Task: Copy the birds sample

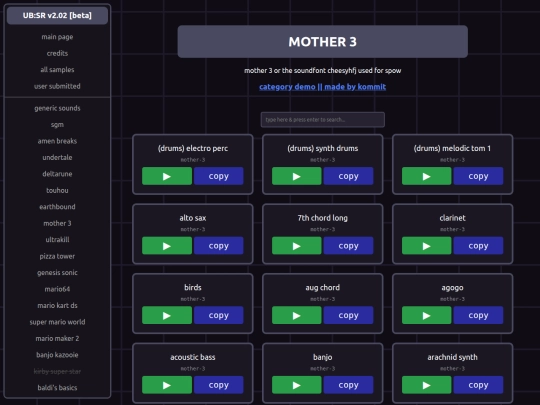Action: 219,315
